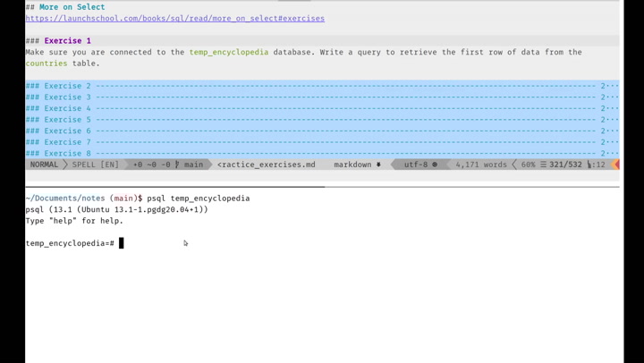Click the '## More on Select' heading

coord(65,7)
